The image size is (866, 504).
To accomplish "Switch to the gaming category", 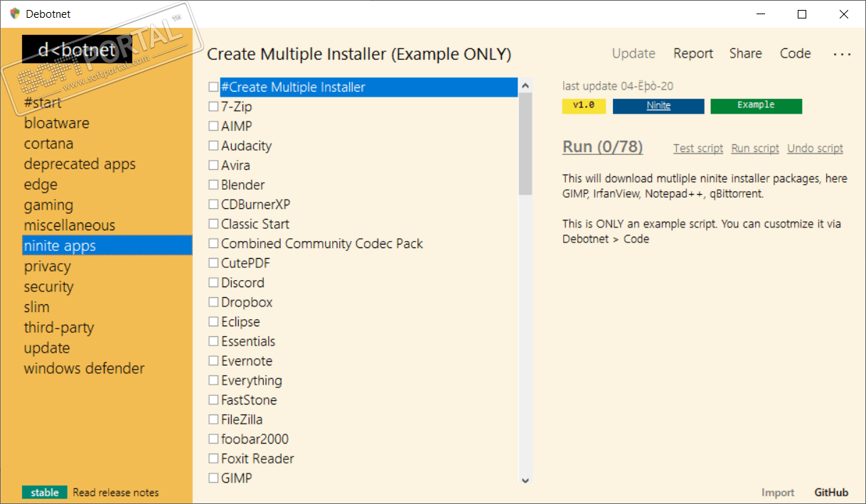I will 48,205.
